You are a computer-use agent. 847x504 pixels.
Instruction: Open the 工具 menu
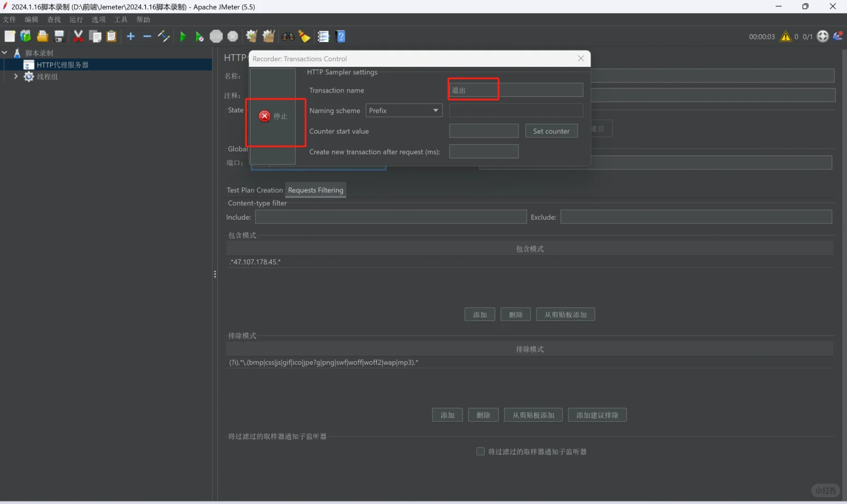tap(121, 20)
